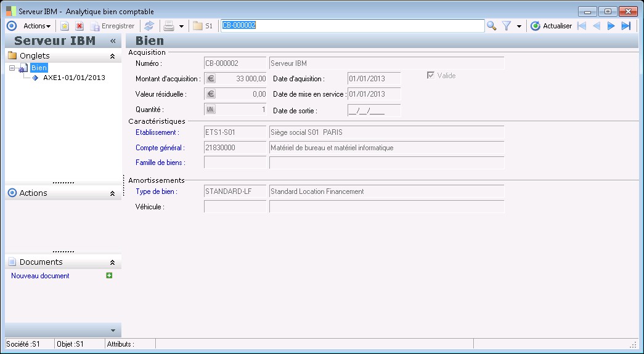Go to next record arrow

pos(611,26)
